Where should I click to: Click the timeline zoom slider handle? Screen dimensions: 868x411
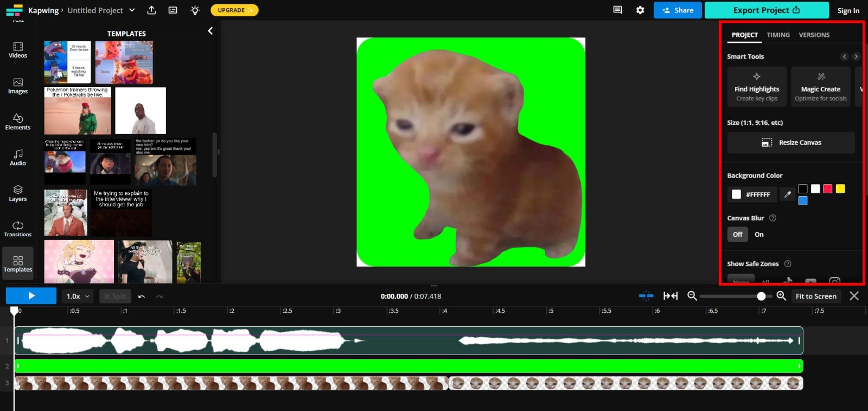[761, 296]
